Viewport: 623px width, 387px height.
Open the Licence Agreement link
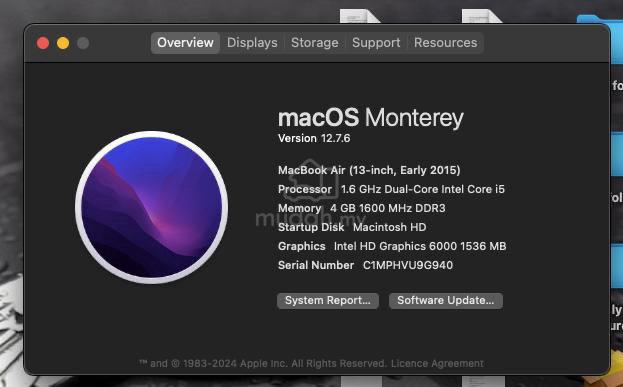point(437,363)
